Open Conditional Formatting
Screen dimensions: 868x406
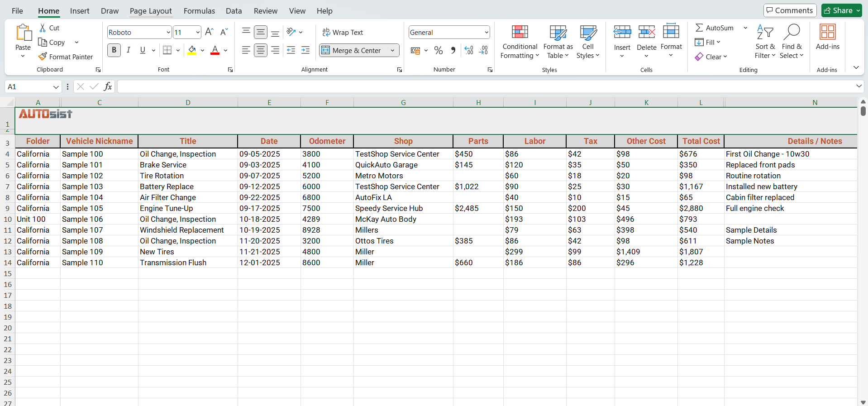click(520, 42)
